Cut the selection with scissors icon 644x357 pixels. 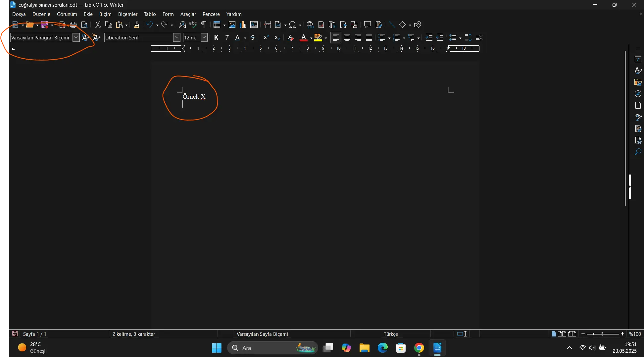98,25
